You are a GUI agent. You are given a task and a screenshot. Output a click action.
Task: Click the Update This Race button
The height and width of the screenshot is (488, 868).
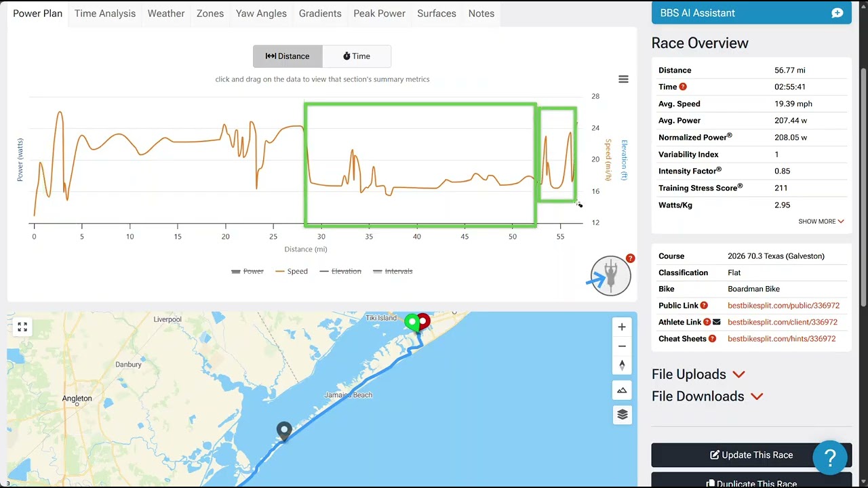tap(751, 455)
